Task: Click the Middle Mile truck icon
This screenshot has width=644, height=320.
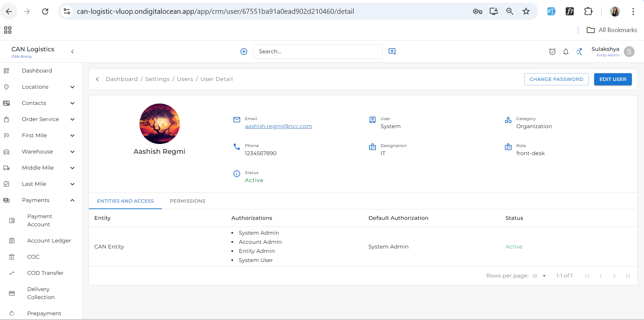Action: [6, 168]
